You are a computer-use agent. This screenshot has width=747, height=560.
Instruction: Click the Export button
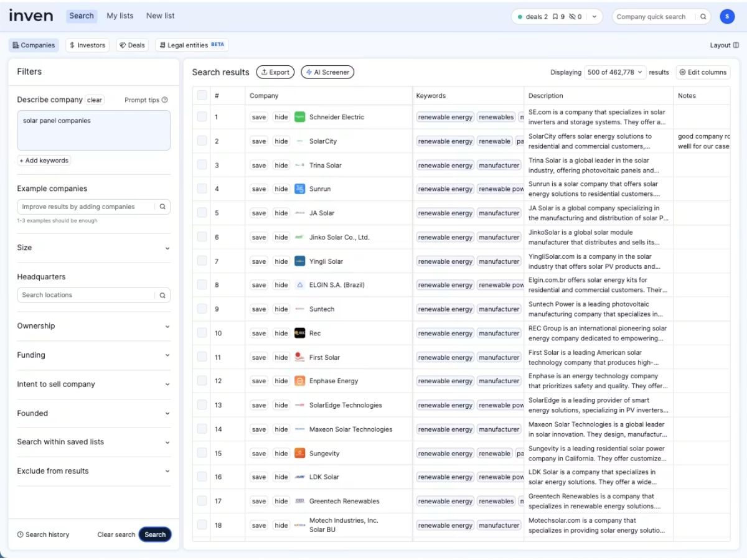[x=275, y=72]
